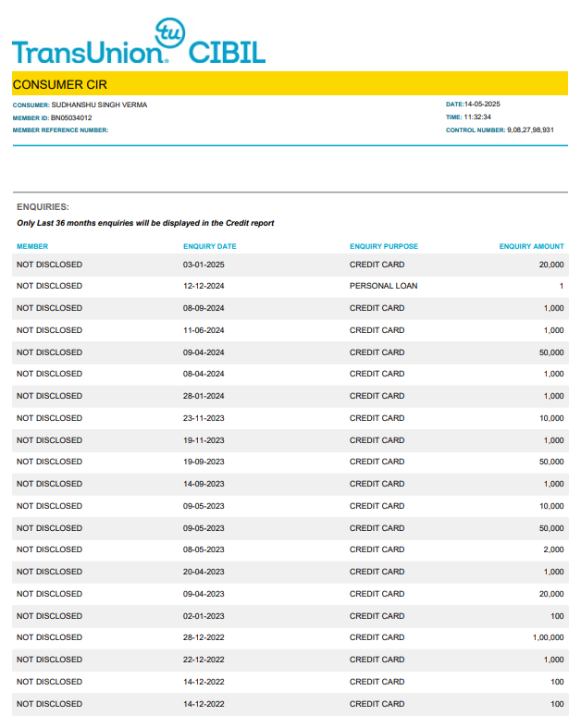581x728 pixels.
Task: Click the MEMBER REFERENCE NUMBER label
Action: [x=60, y=130]
